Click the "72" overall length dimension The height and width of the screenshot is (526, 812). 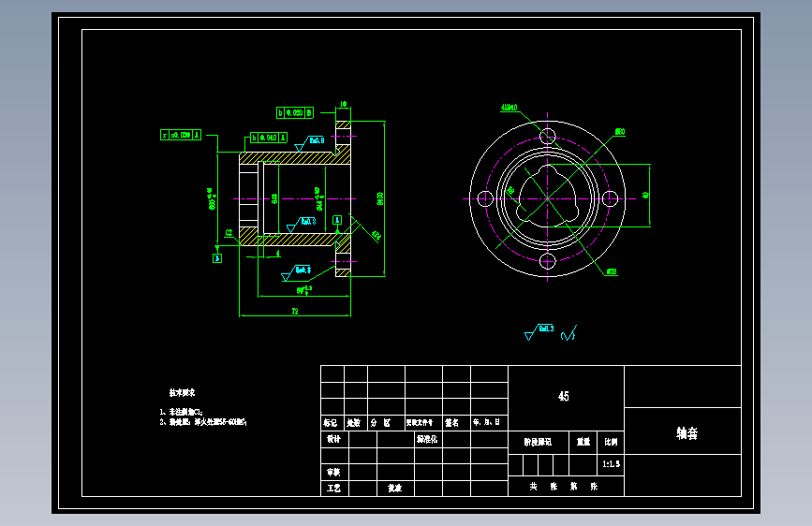click(295, 311)
